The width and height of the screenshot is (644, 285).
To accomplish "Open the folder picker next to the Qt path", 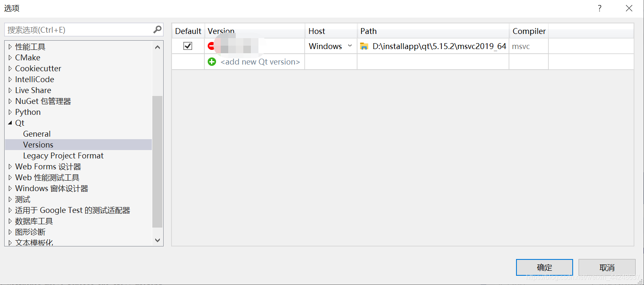I will pyautogui.click(x=364, y=46).
